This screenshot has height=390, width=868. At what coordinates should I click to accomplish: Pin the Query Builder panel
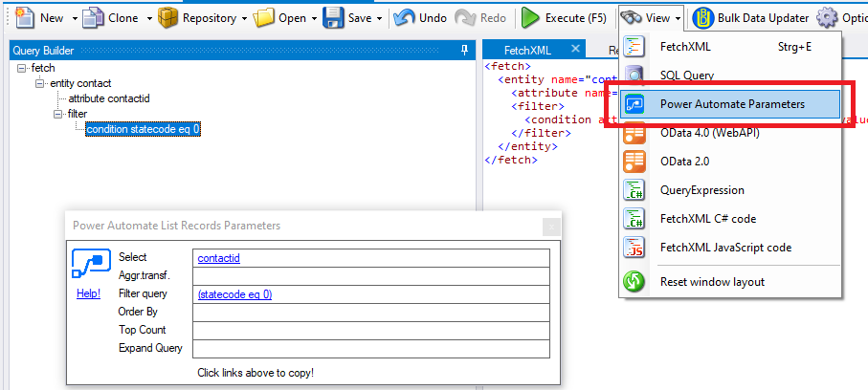coord(464,51)
